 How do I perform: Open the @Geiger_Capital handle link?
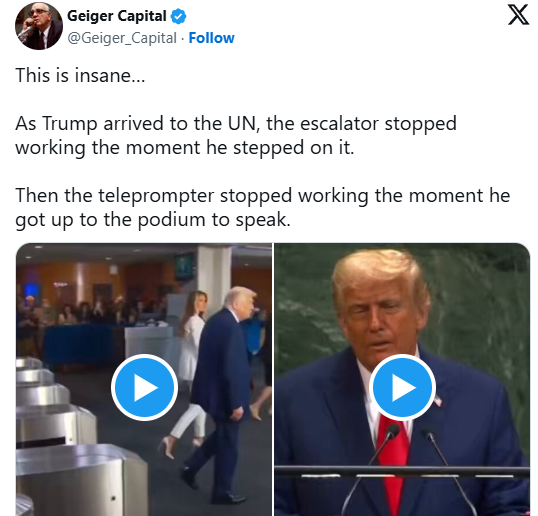pos(122,38)
